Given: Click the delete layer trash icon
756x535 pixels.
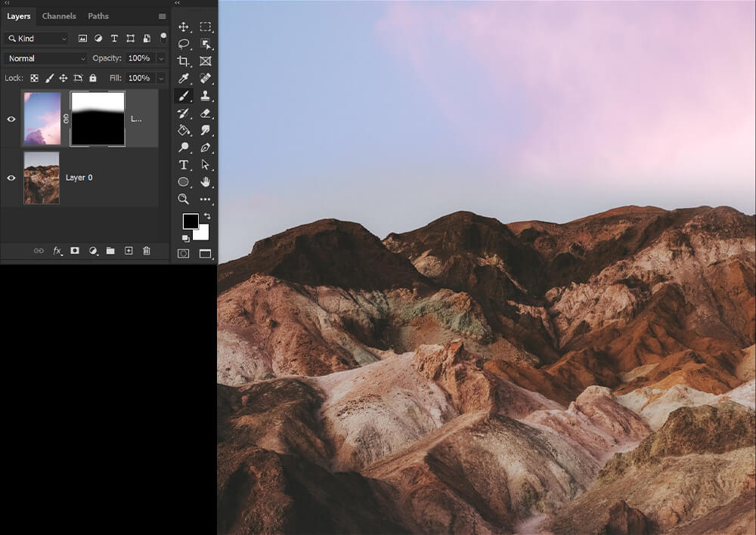Looking at the screenshot, I should (x=147, y=251).
